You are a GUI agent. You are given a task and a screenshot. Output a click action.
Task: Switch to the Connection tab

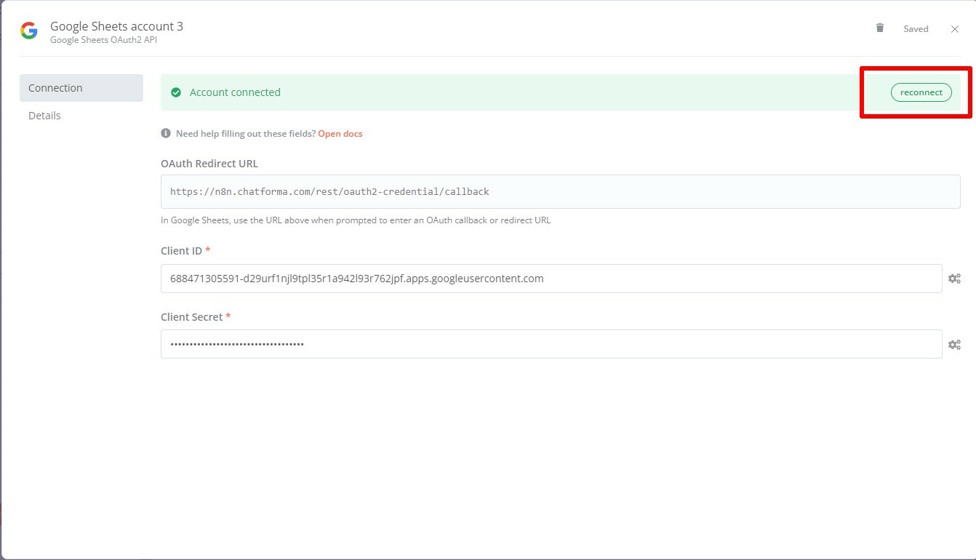pyautogui.click(x=81, y=88)
